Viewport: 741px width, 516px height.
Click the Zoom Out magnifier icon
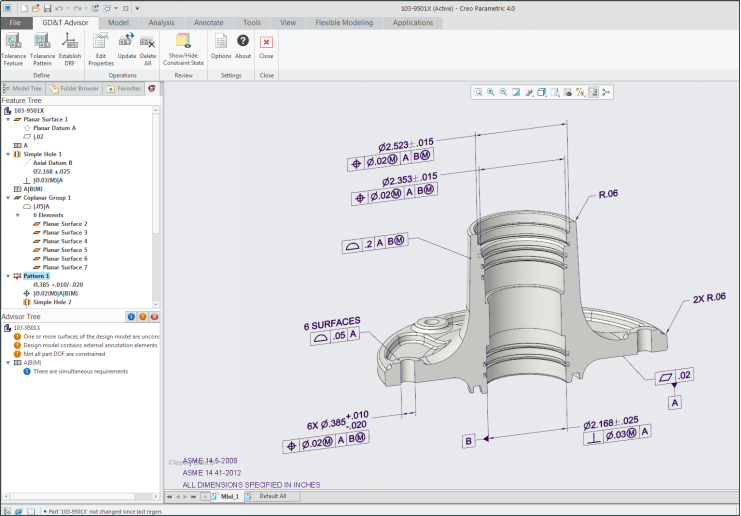click(504, 92)
